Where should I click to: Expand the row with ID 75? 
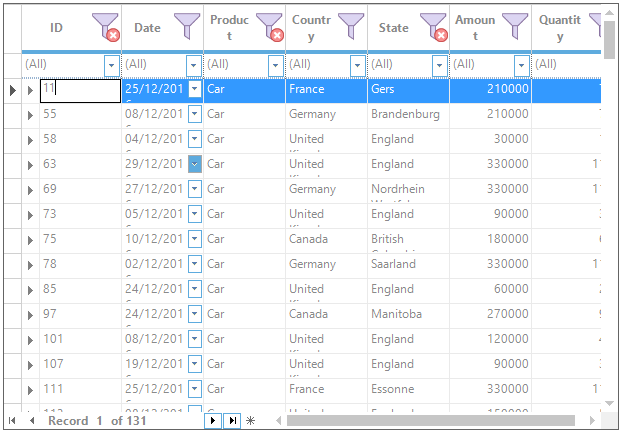click(x=31, y=240)
